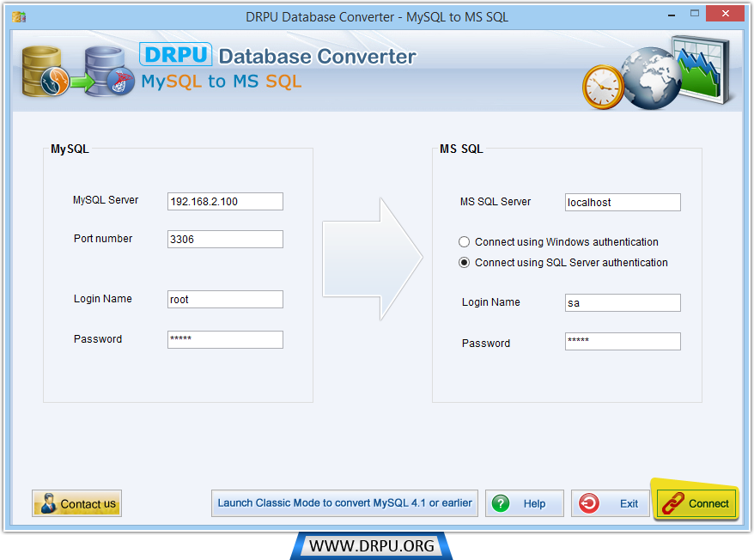Minimize the Database Converter window

coord(672,15)
